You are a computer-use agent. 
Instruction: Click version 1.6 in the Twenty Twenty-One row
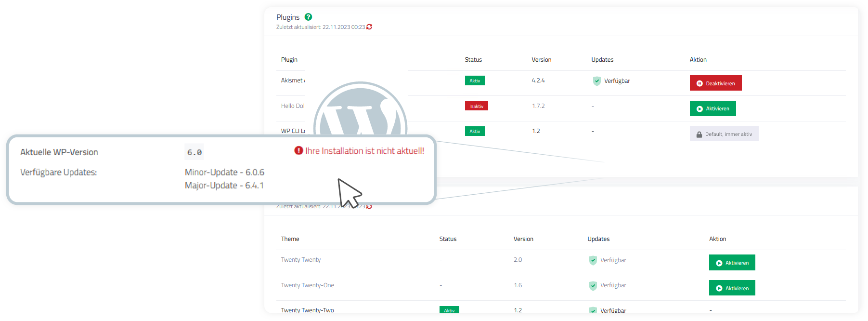[518, 285]
